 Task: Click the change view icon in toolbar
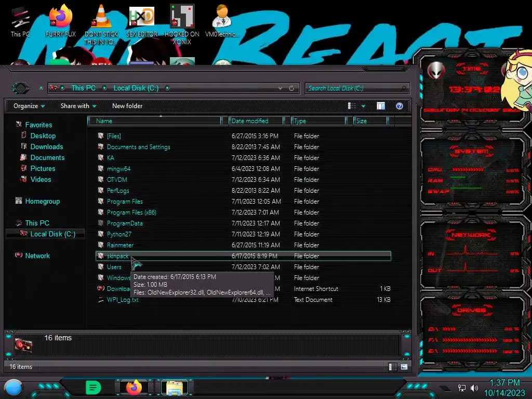click(x=352, y=106)
